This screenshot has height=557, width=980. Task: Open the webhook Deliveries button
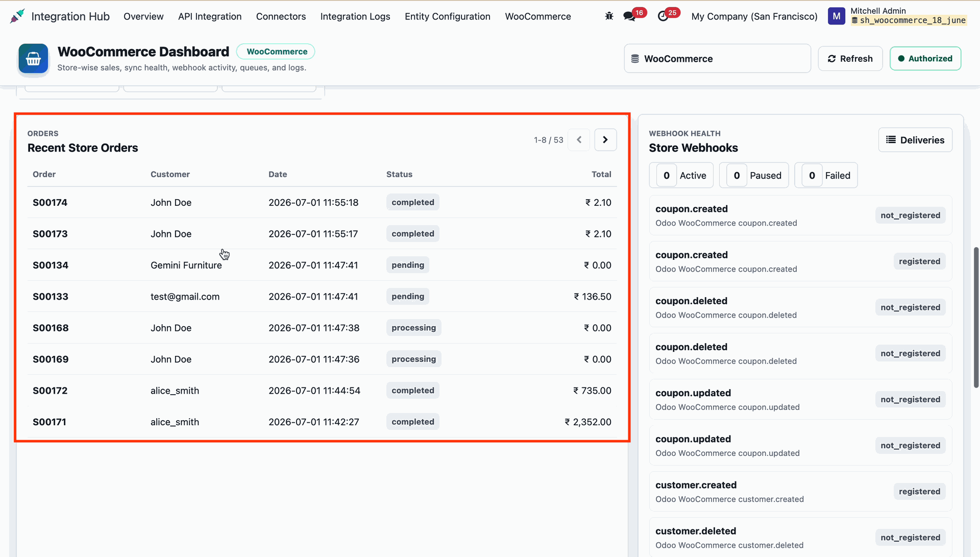point(915,140)
